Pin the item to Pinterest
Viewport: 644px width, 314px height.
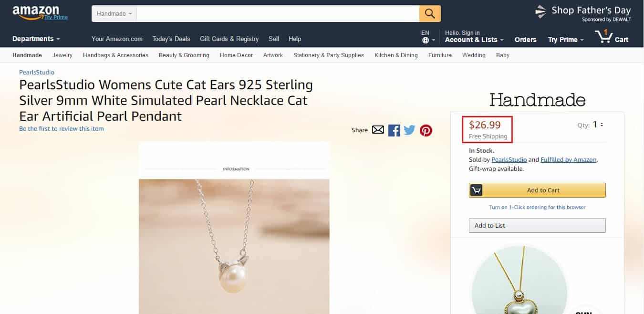click(426, 130)
